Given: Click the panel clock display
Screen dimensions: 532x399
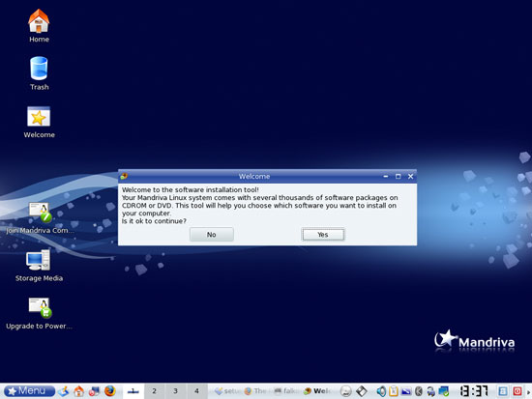Looking at the screenshot, I should point(474,391).
